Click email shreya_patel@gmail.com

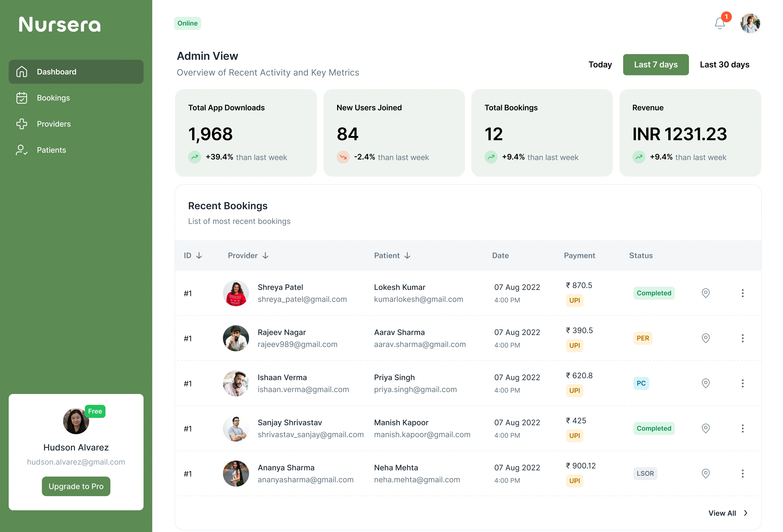pos(302,299)
